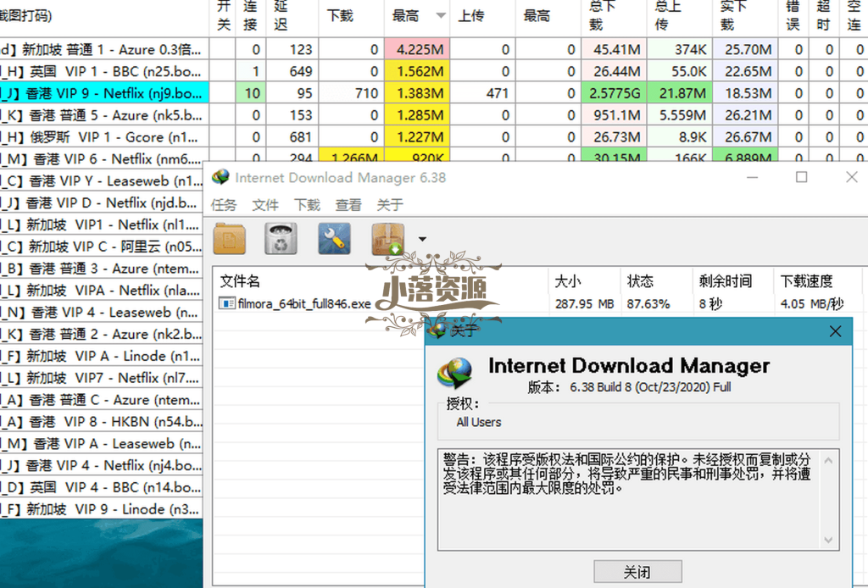This screenshot has width=868, height=588.
Task: Click the 1.562M highest-speed cell
Action: [417, 71]
